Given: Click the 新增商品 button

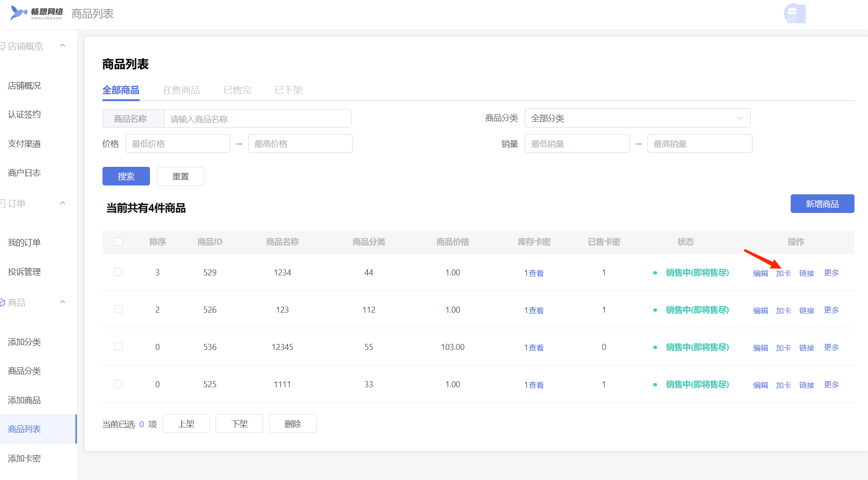Looking at the screenshot, I should coord(822,204).
